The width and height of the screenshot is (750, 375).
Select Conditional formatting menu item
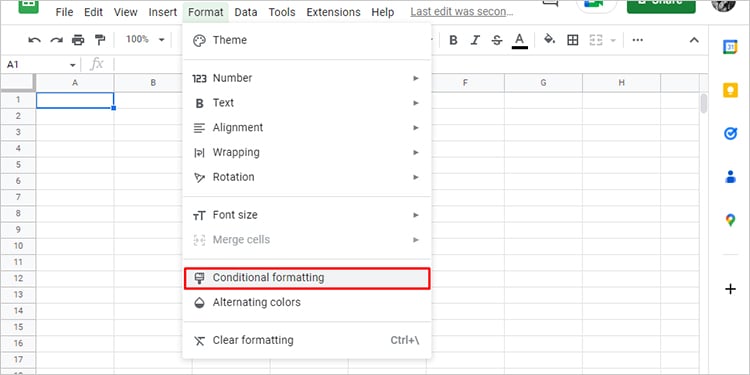pos(307,278)
